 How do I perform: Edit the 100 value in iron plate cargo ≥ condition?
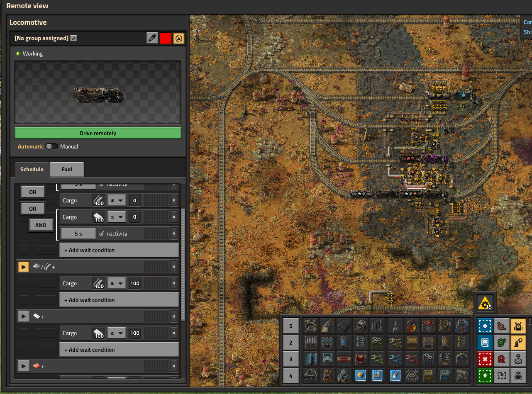[x=134, y=333]
